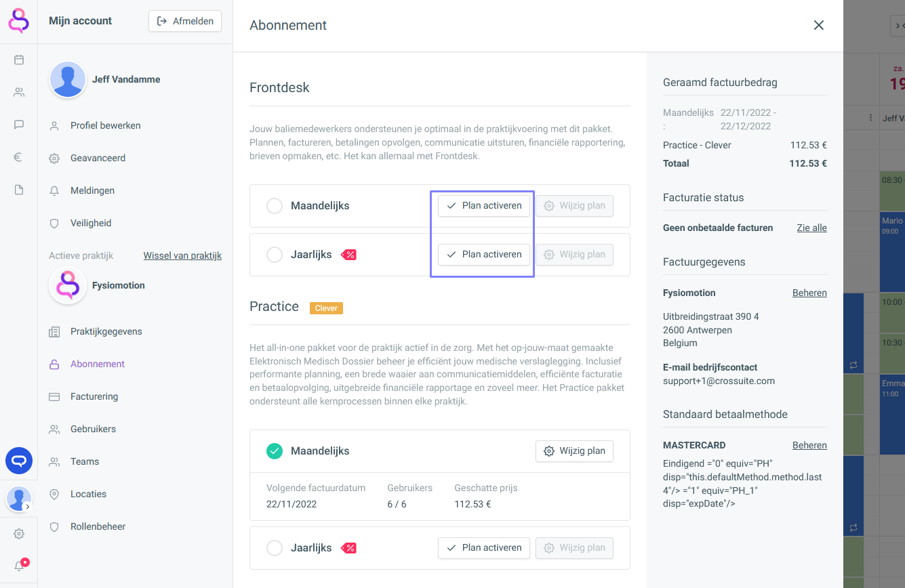Open the three-dot column options menu
Viewport: 905px width, 588px height.
click(870, 118)
